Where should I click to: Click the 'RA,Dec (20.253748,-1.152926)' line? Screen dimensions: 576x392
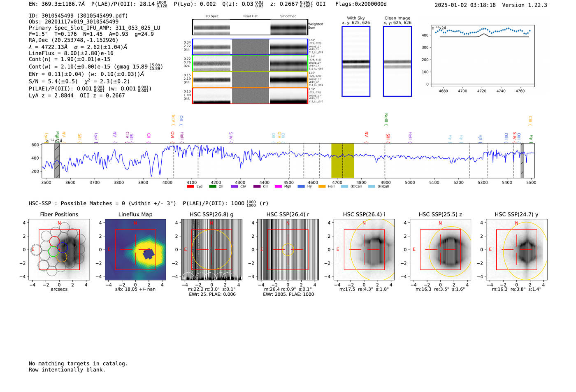click(x=74, y=40)
